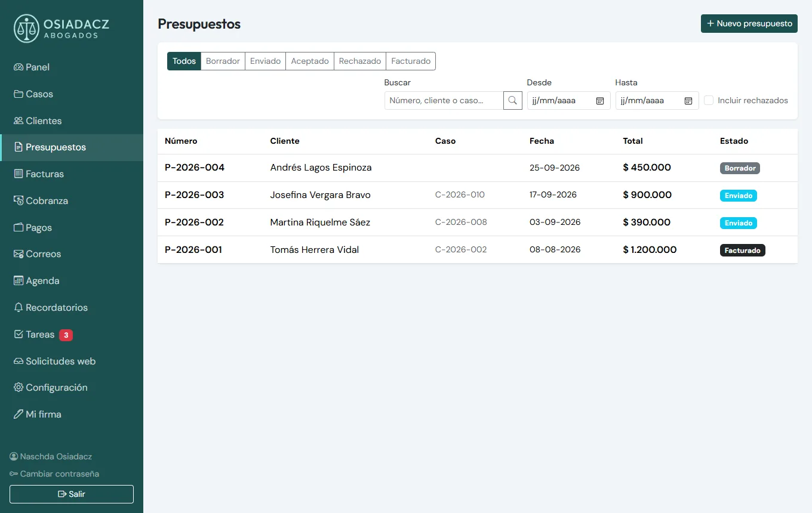This screenshot has height=513, width=812.
Task: Switch to the Rechazado filter tab
Action: [360, 61]
